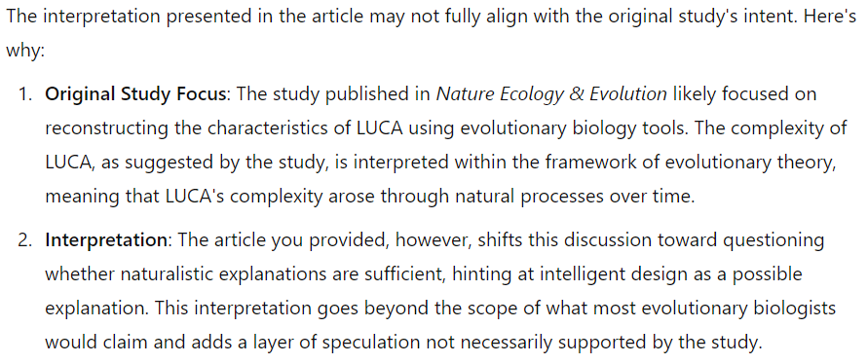This screenshot has width=868, height=364.
Task: Click the word 'why:' in the intro
Action: pyautogui.click(x=25, y=51)
